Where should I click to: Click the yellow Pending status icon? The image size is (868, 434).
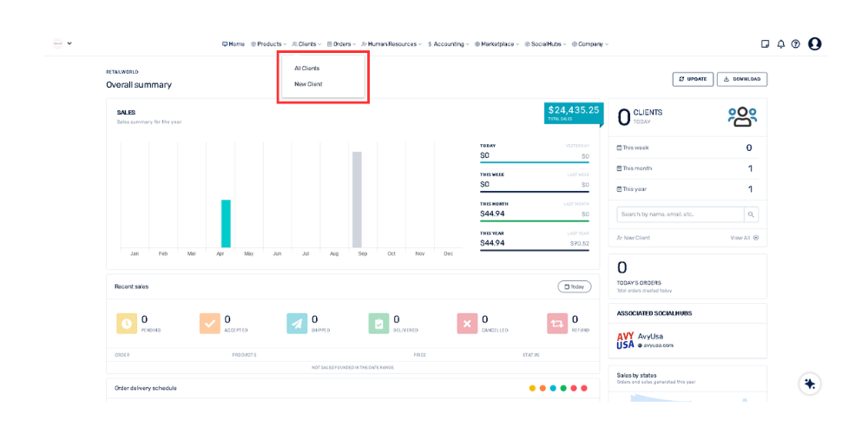tap(126, 324)
